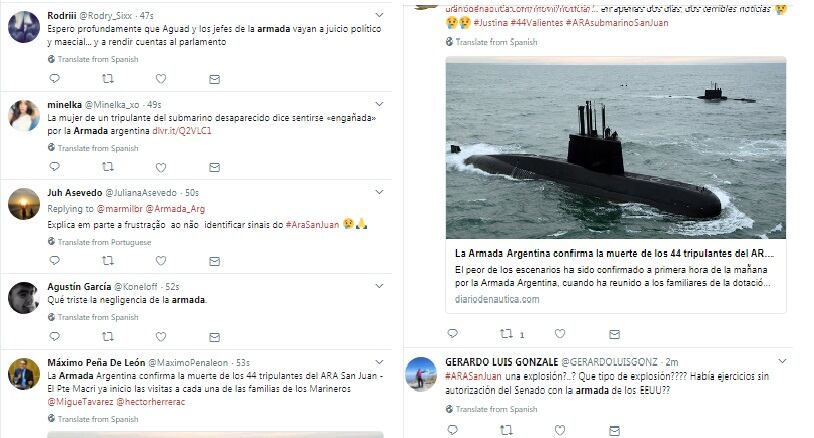Direct message icon under Rodriii's tweet
Image resolution: width=814 pixels, height=438 pixels.
(214, 79)
